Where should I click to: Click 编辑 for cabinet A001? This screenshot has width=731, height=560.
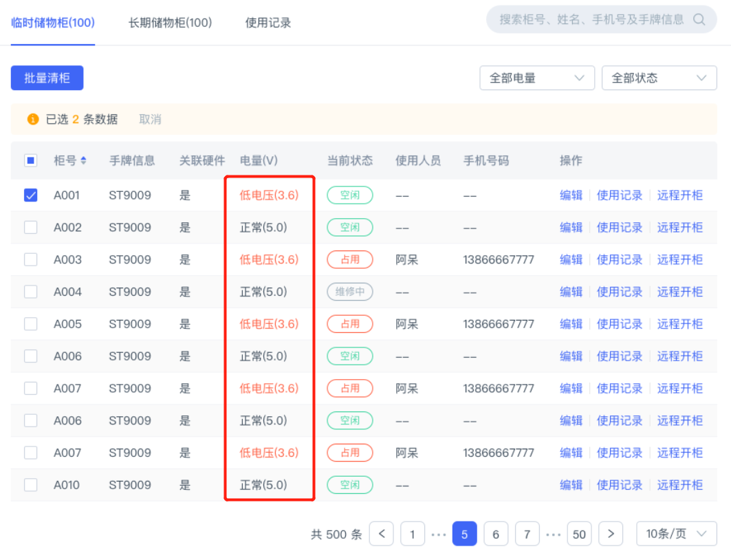click(571, 195)
